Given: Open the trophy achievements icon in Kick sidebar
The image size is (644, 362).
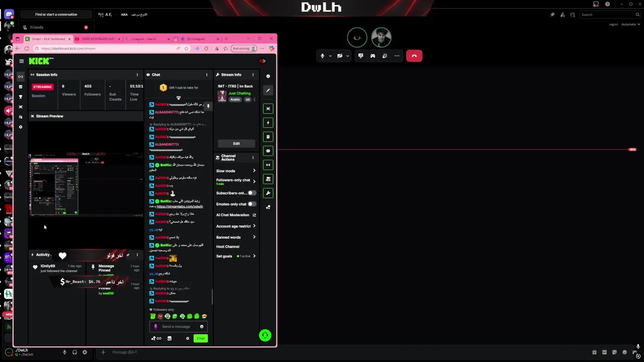Looking at the screenshot, I should pyautogui.click(x=21, y=97).
